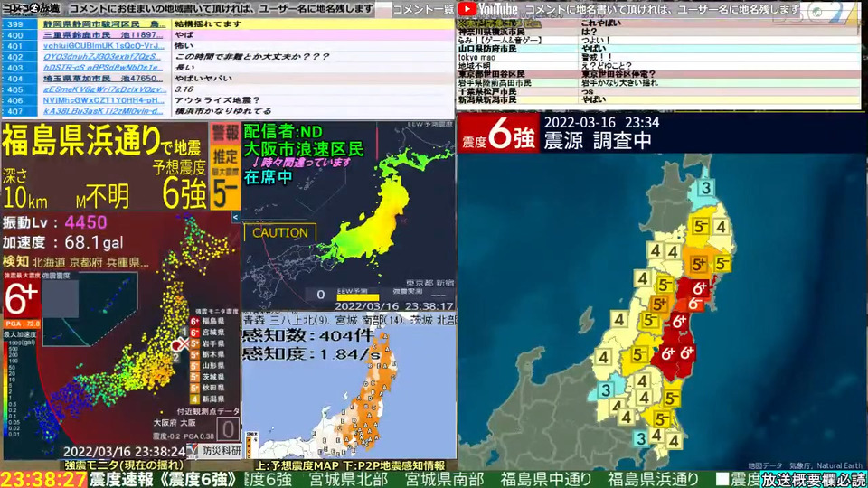This screenshot has height=488, width=868.
Task: Click the YouTube logo in the top bar
Action: click(487, 9)
